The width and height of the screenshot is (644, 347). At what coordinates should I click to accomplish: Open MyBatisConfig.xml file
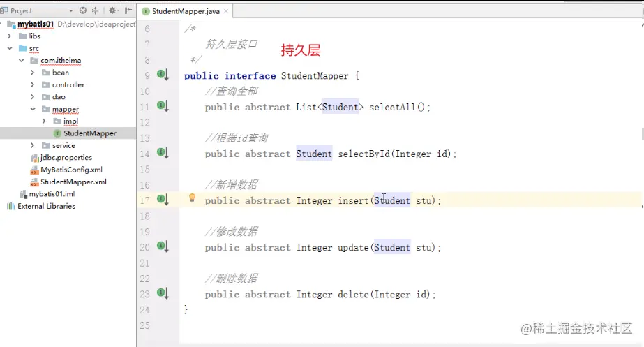pos(71,170)
